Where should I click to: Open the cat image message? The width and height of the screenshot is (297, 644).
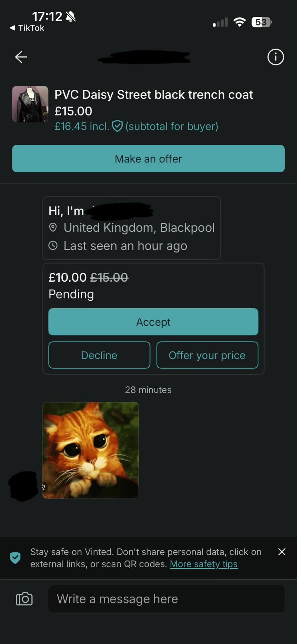pyautogui.click(x=91, y=450)
